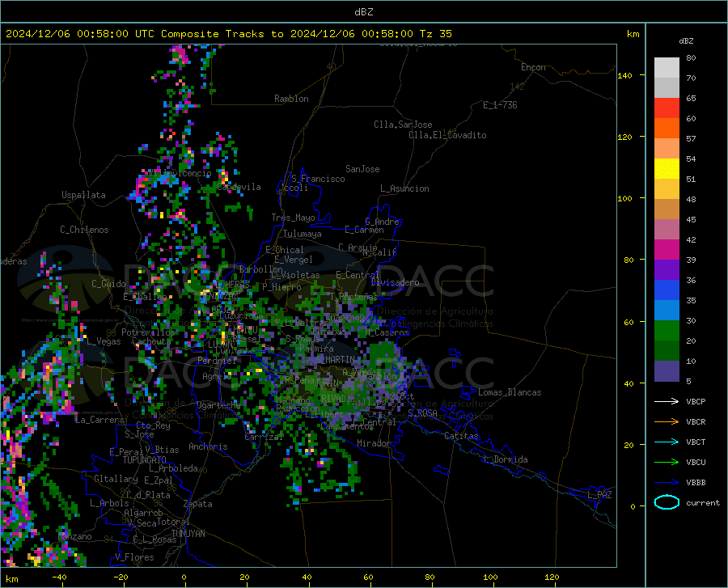Click the E_1-736 map label
This screenshot has height=588, width=728.
pos(500,105)
